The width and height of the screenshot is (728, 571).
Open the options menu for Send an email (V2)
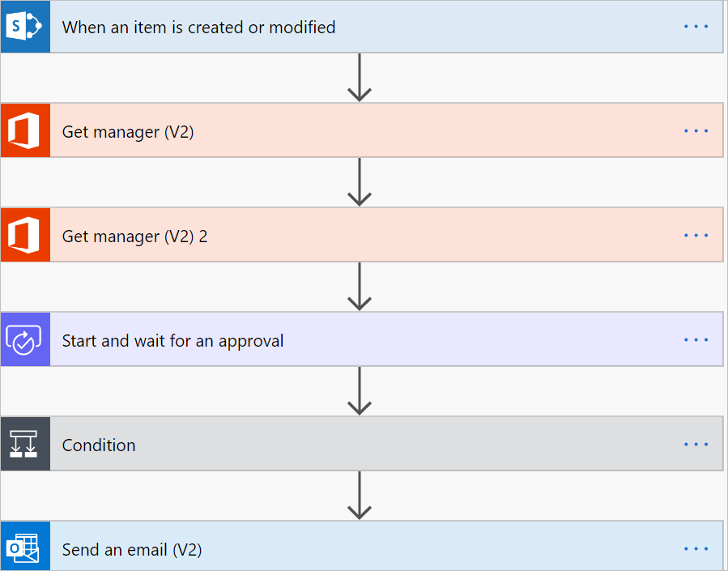[x=696, y=548]
